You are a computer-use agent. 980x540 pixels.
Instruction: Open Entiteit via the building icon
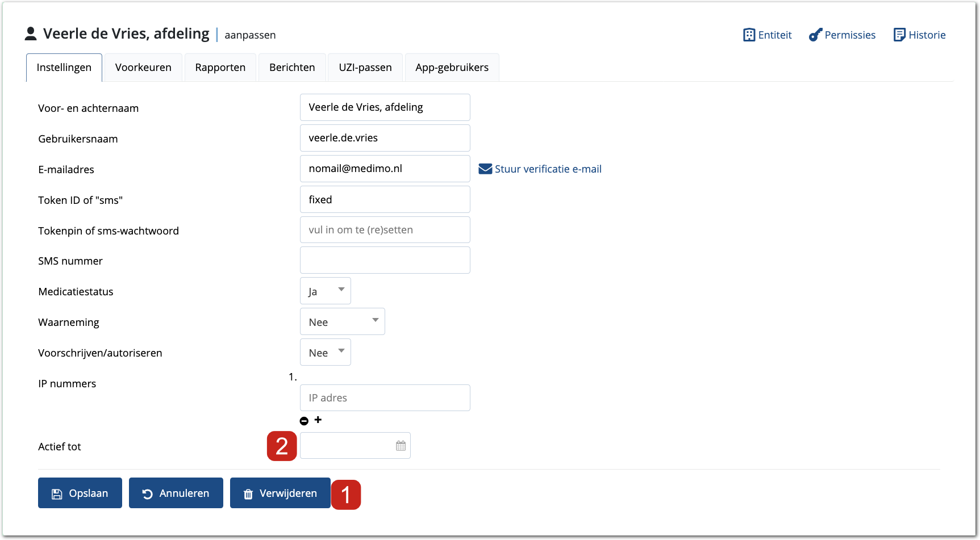tap(749, 35)
